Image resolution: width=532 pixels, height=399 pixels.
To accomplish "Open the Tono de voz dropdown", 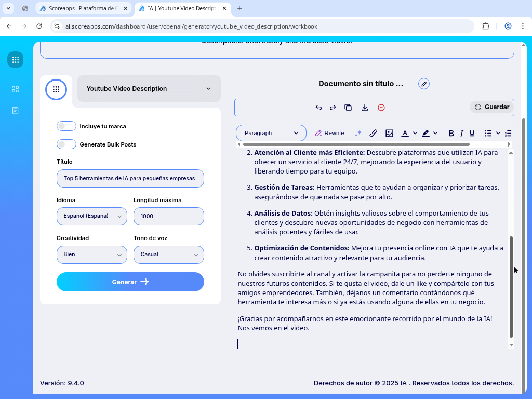I will [168, 255].
